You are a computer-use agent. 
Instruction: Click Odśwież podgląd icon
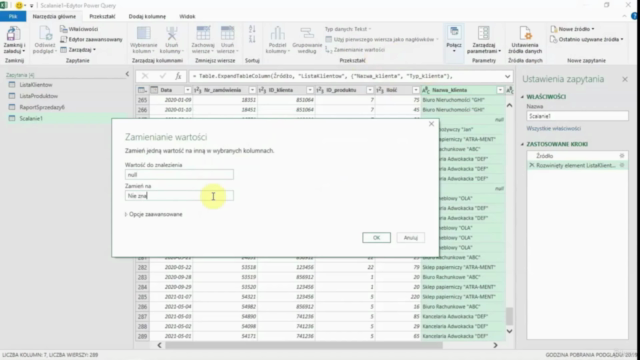(x=44, y=34)
